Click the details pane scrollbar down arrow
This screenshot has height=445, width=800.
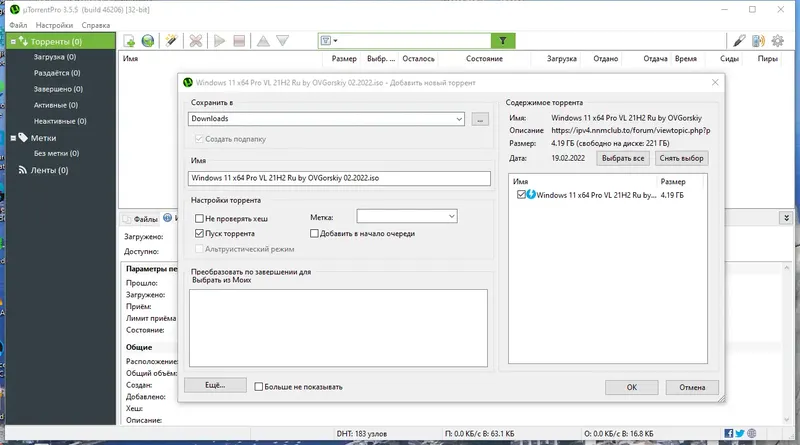click(786, 419)
